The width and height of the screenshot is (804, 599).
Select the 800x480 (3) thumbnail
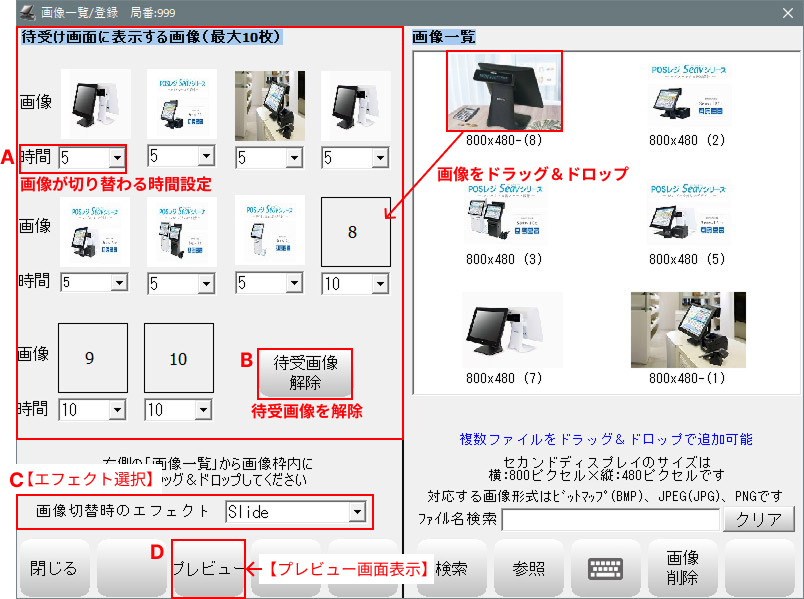(504, 214)
